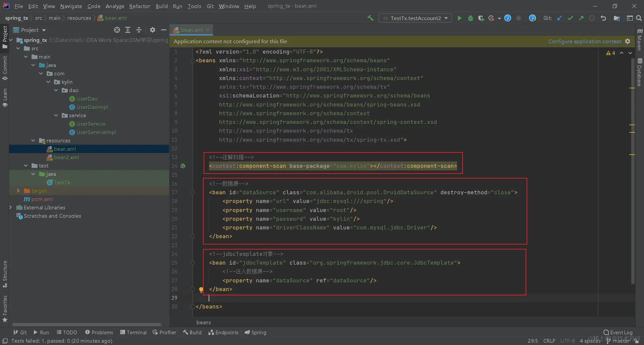Hide the Project tool window

coord(164,30)
